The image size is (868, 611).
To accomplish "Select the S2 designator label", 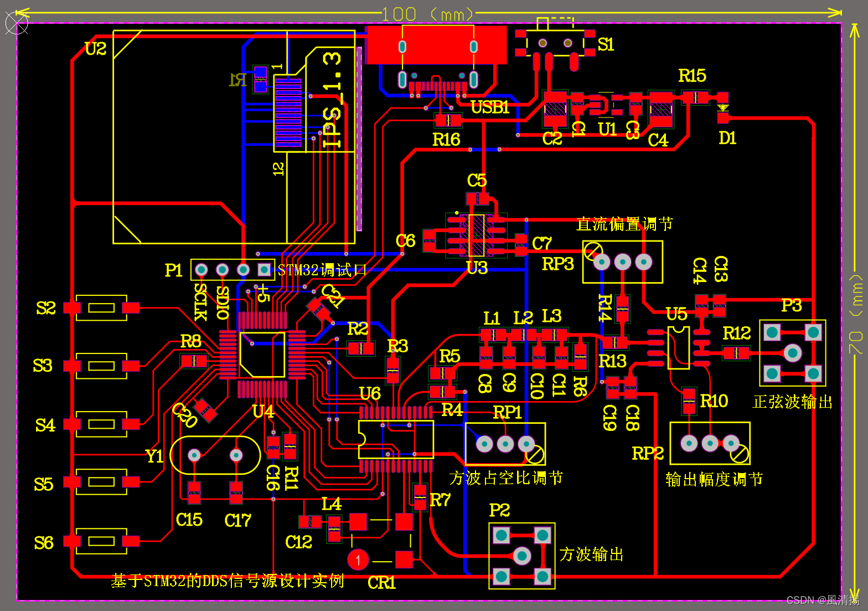I will pyautogui.click(x=46, y=308).
